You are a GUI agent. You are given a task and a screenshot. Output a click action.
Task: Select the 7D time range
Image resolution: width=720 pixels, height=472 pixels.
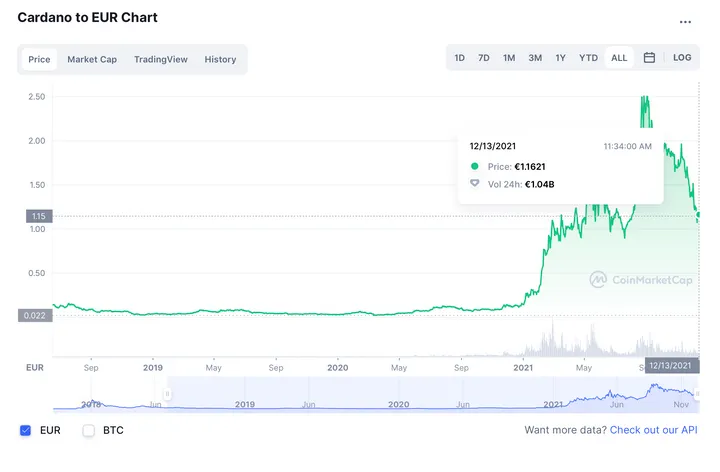[x=484, y=58]
